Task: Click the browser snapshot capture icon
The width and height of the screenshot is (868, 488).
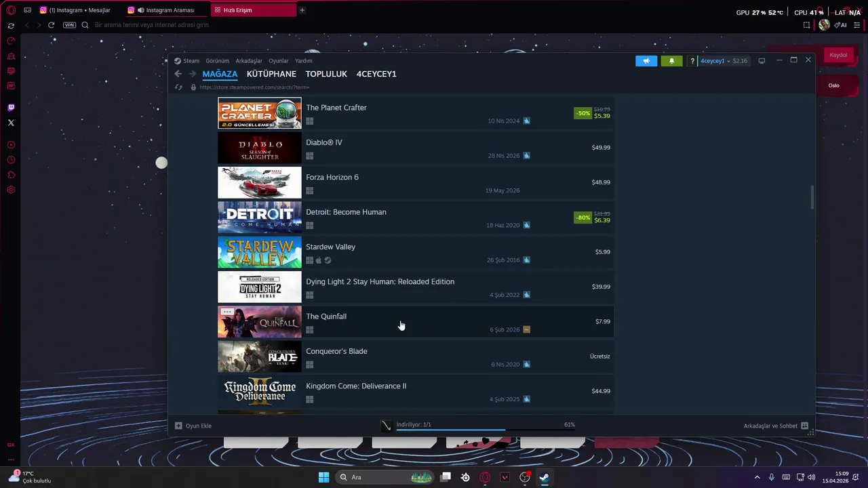Action: [x=806, y=25]
